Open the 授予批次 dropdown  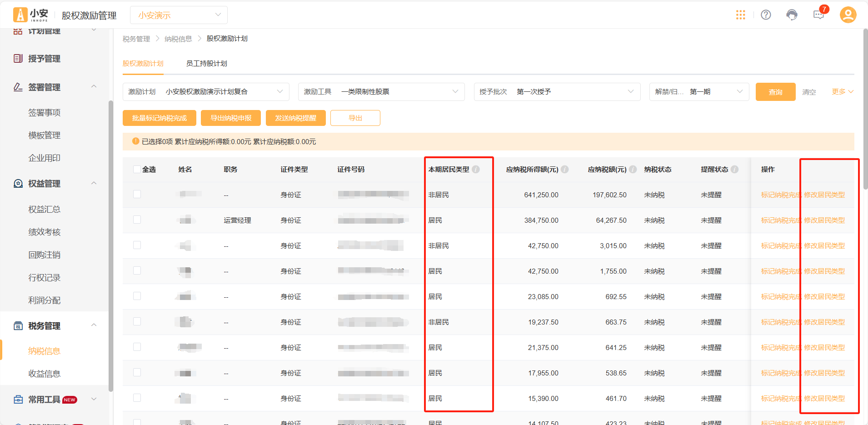tap(557, 92)
